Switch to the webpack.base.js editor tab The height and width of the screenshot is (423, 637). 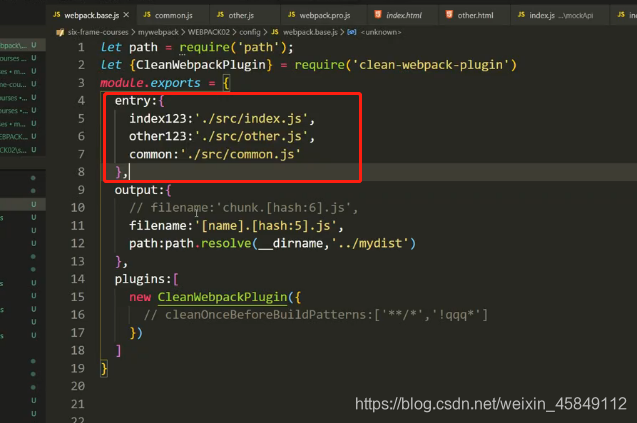pyautogui.click(x=91, y=15)
